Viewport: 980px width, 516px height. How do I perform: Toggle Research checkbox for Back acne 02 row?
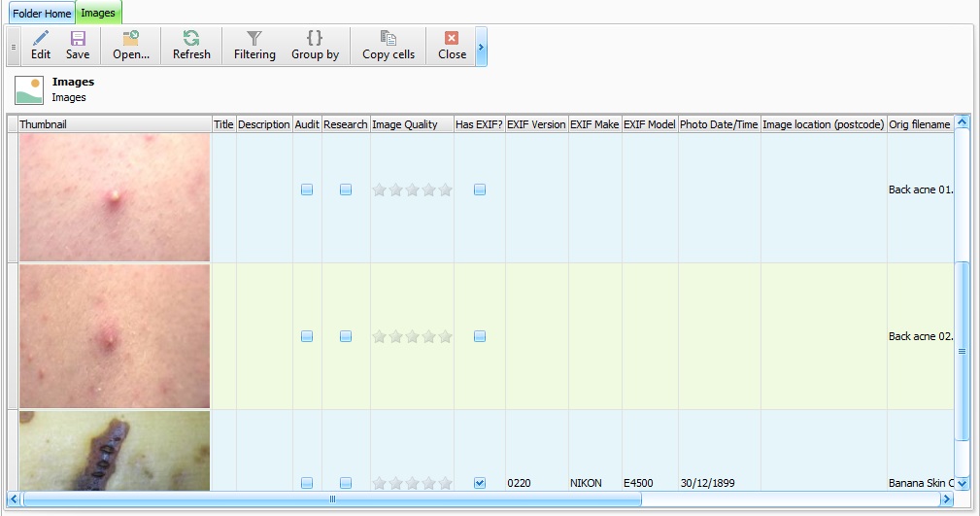coord(346,336)
